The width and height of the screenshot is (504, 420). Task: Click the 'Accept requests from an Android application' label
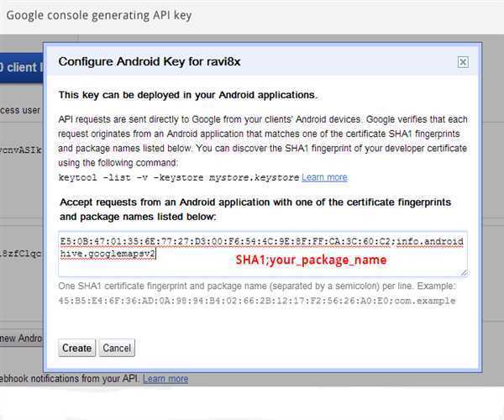pos(255,209)
